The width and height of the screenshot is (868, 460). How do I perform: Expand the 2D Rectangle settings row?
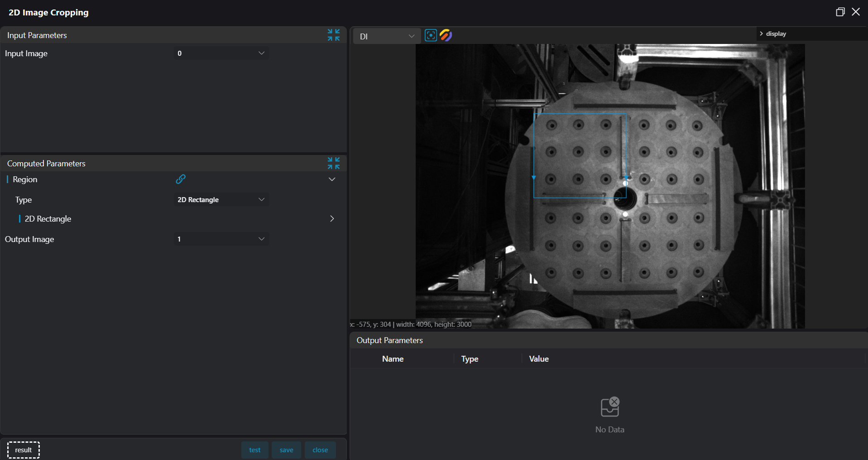tap(332, 218)
